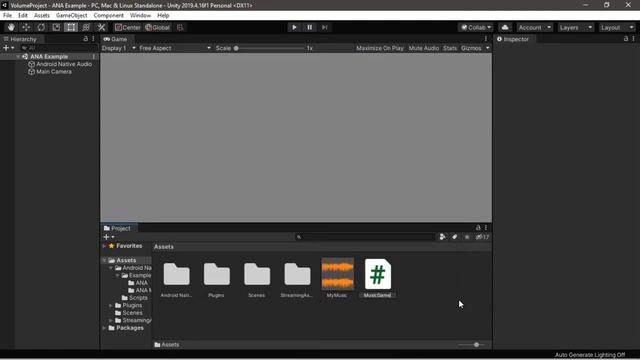
Task: Open the Layers dropdown
Action: pyautogui.click(x=576, y=27)
